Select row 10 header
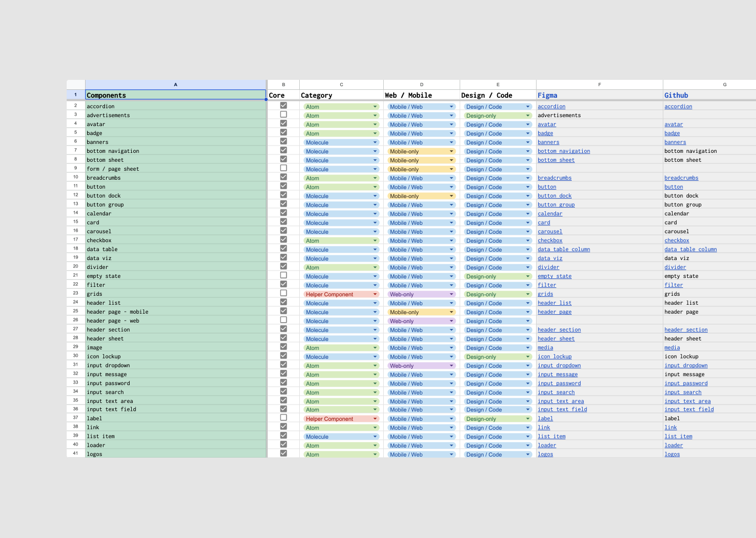The width and height of the screenshot is (756, 538). [x=76, y=177]
